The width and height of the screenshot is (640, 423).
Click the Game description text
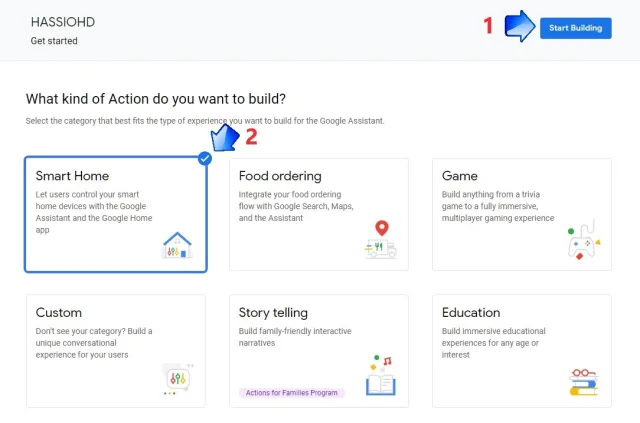tap(498, 206)
